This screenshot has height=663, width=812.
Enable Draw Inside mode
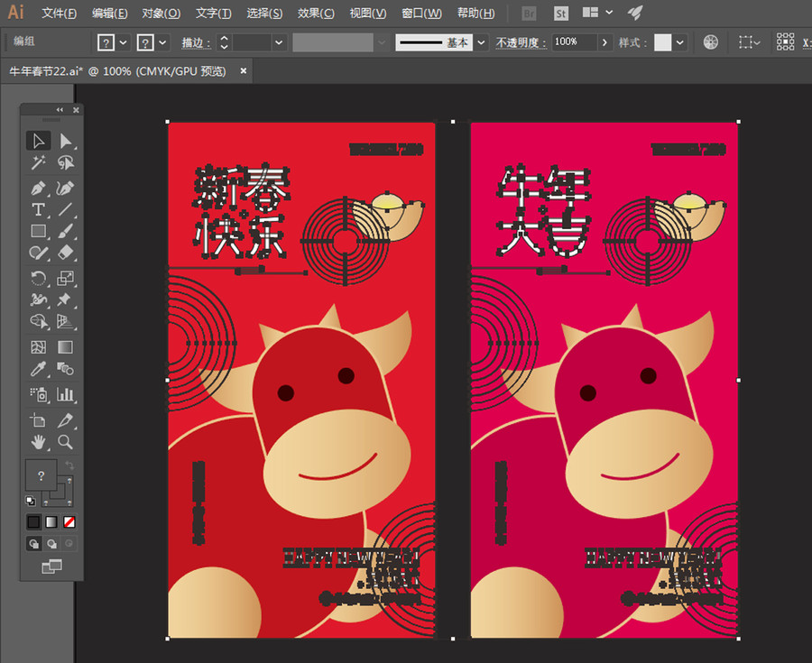pyautogui.click(x=69, y=543)
